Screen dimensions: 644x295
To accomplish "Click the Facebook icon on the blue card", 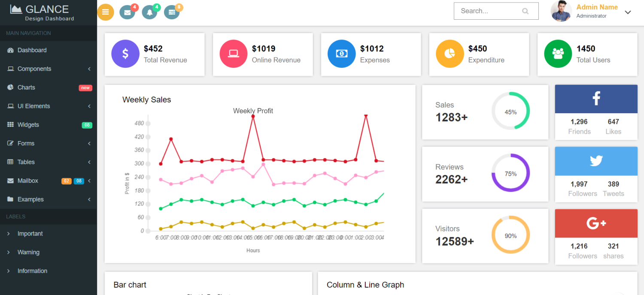I will pos(596,99).
